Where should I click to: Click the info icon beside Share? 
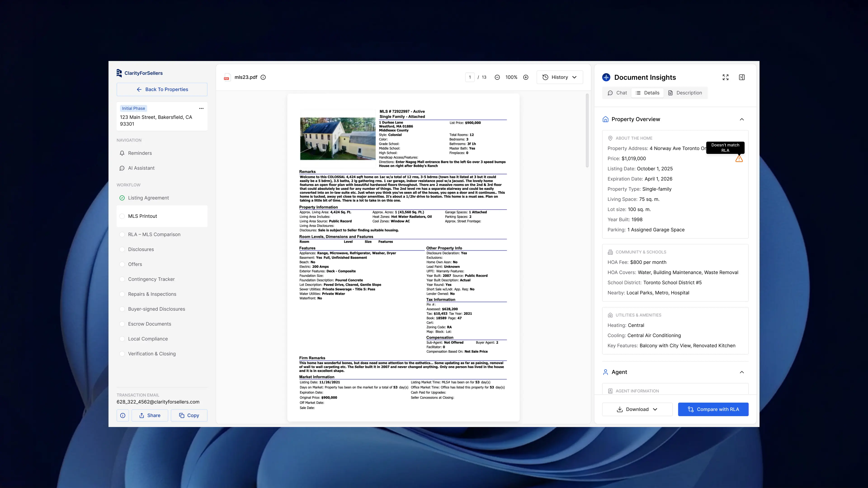pyautogui.click(x=123, y=415)
